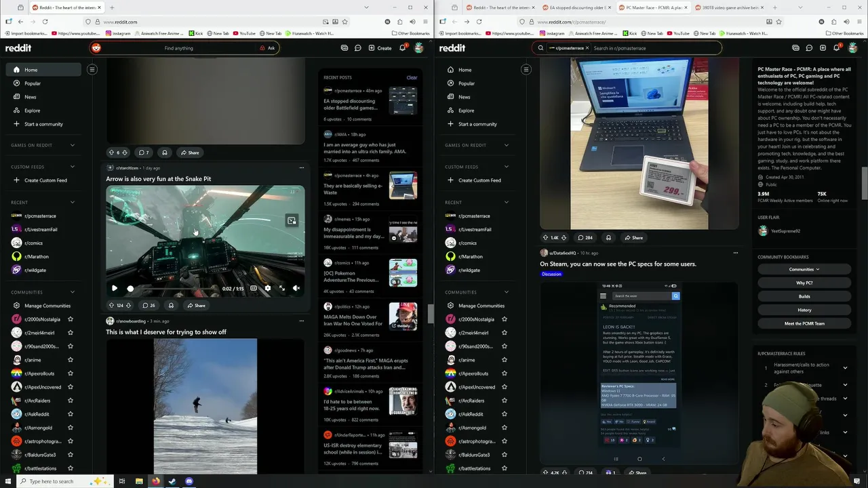Favorite r/anime star in left window
The image size is (868, 488).
pyautogui.click(x=71, y=360)
